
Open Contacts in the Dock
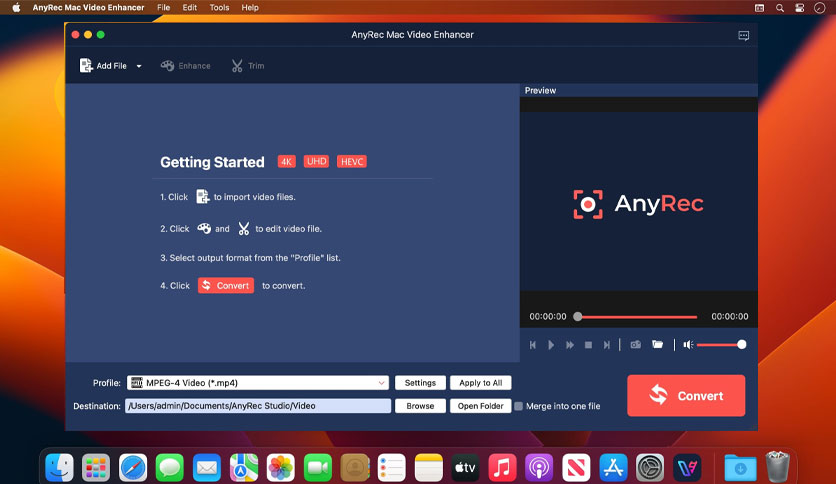355,468
